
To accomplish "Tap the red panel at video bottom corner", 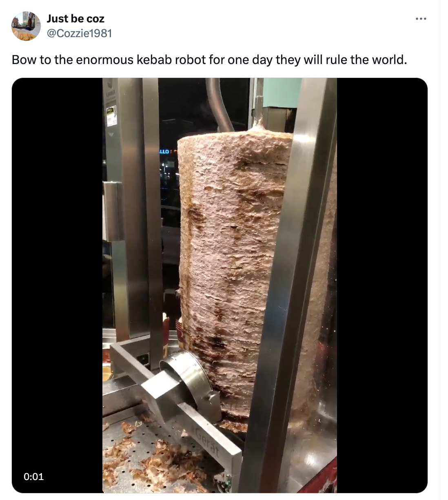I will click(x=324, y=476).
